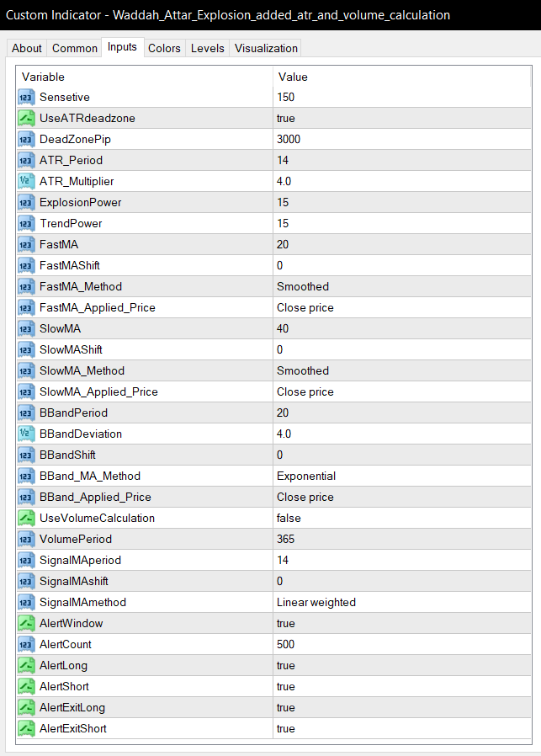Click the integer icon beside Sensetive
541x756 pixels.
(x=26, y=98)
